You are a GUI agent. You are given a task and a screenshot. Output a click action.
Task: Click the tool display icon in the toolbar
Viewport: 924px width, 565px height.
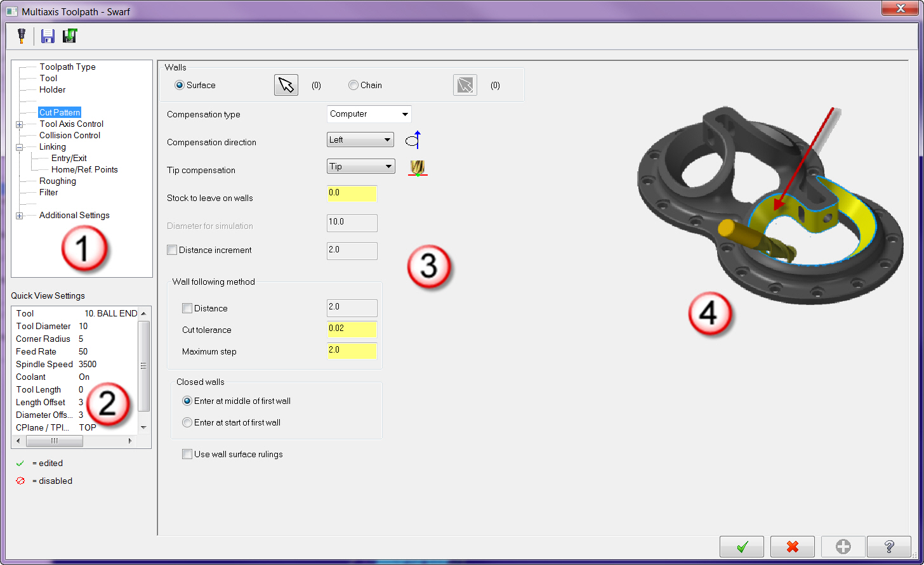pos(21,36)
